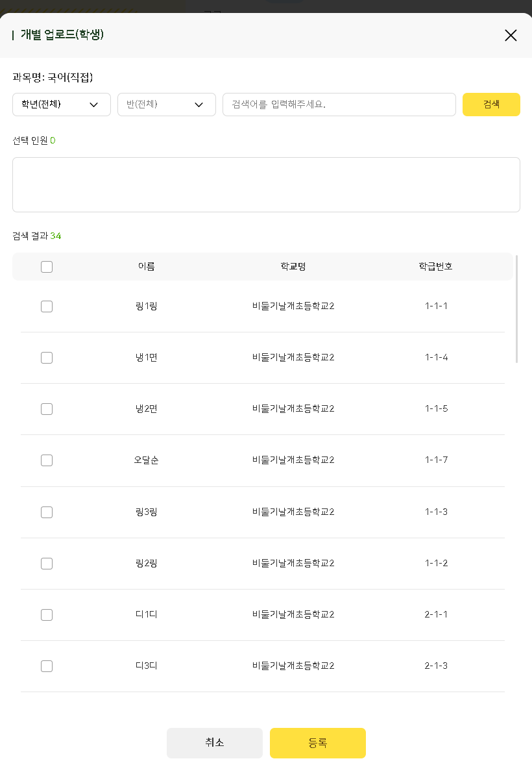Click the 취소 cancel button
The width and height of the screenshot is (532, 761).
pos(215,743)
